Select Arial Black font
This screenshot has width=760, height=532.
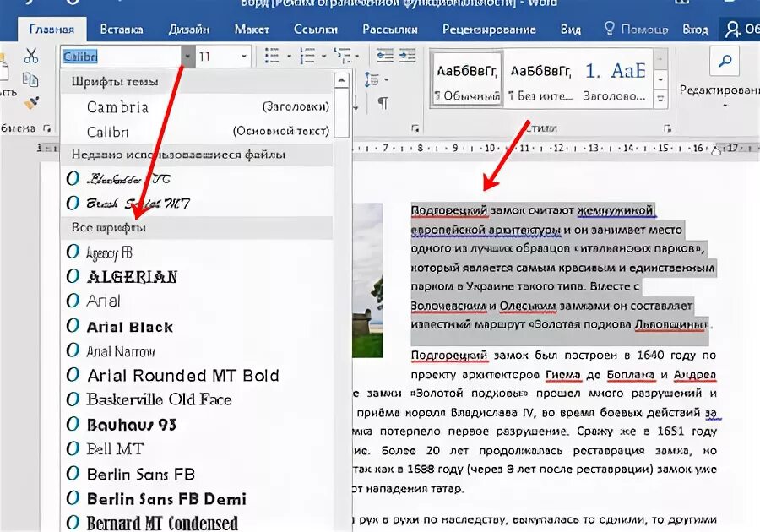click(198, 326)
